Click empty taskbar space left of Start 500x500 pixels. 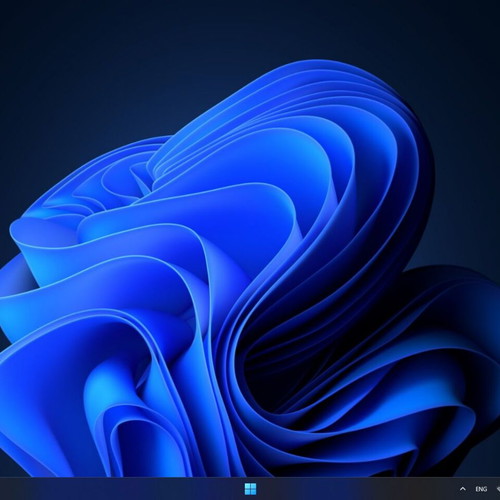pos(120,489)
